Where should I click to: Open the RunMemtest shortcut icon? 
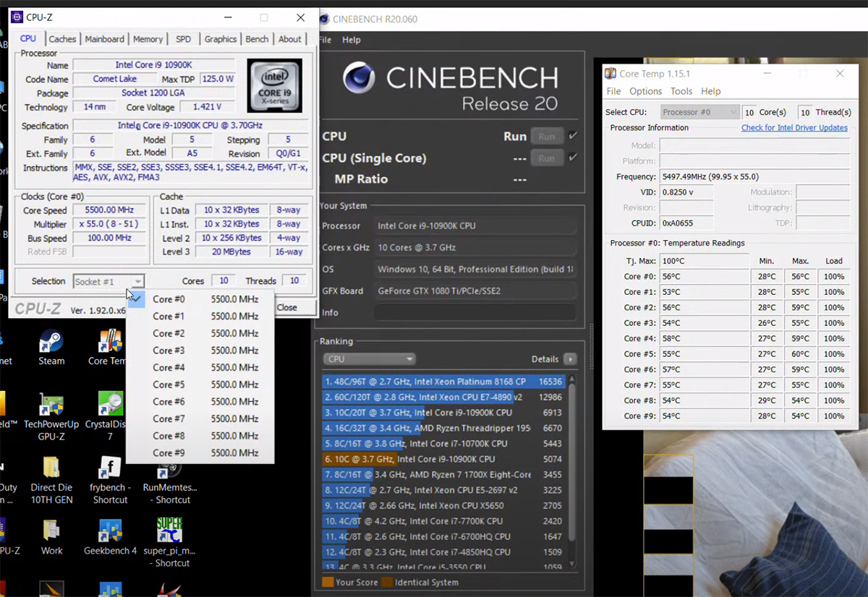click(x=170, y=480)
